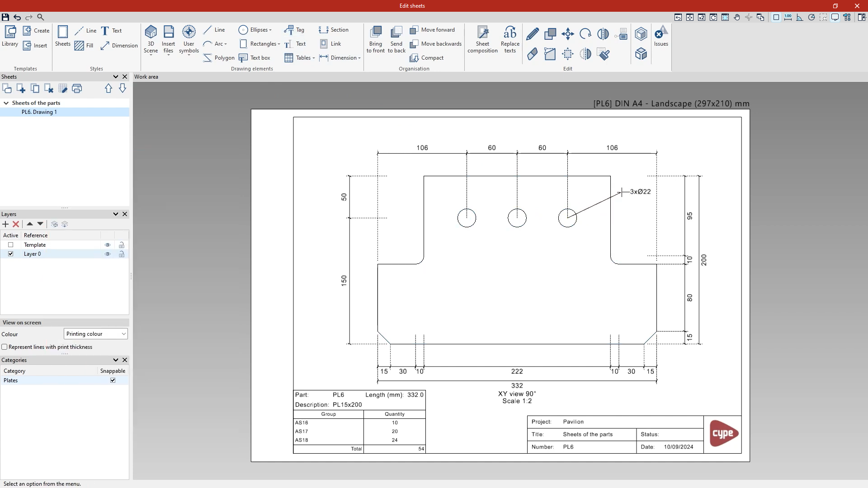Select the Eraser delete tool
This screenshot has width=868, height=488.
coord(533,54)
